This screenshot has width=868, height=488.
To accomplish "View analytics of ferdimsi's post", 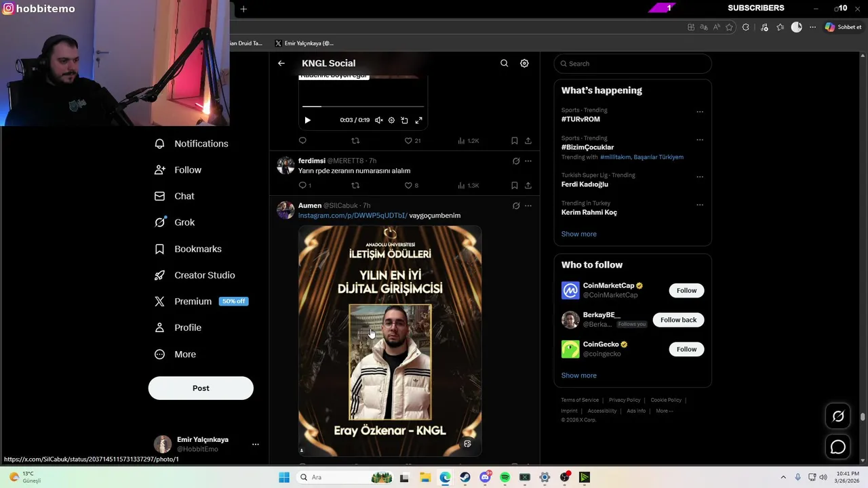I will (x=469, y=185).
